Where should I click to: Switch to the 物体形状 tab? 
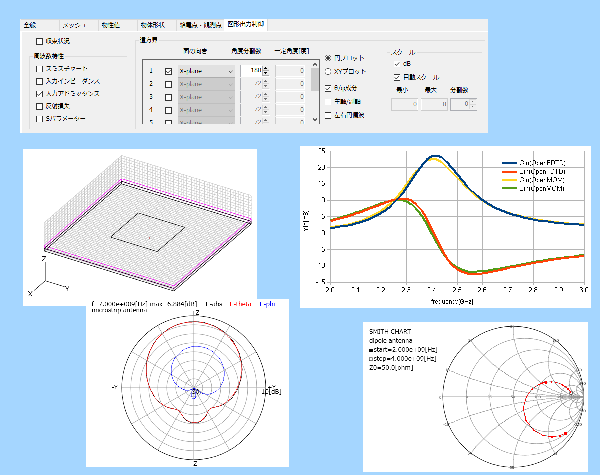(157, 25)
